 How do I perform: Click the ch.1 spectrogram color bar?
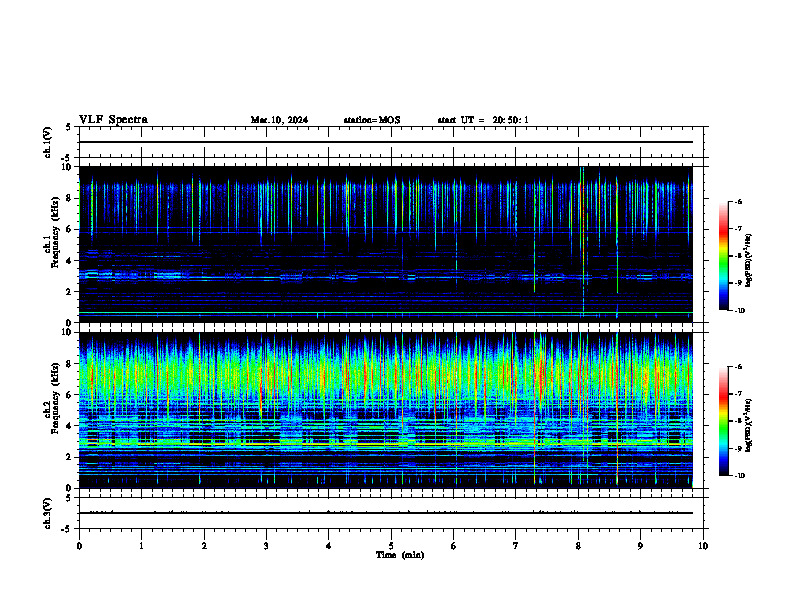[724, 256]
